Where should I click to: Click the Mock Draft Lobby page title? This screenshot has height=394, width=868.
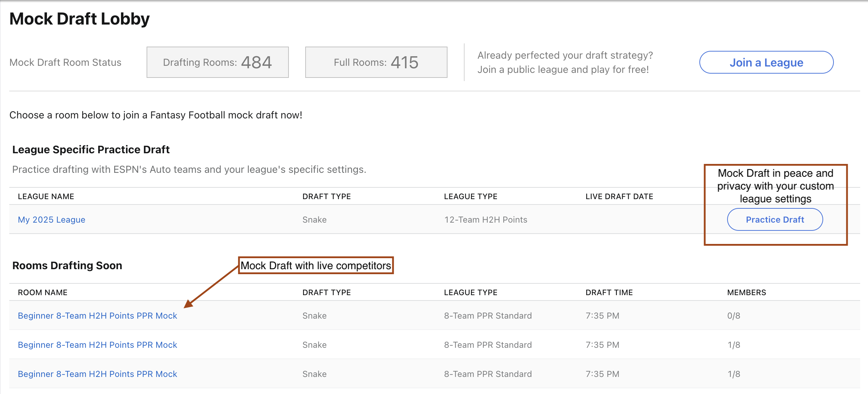[x=79, y=19]
